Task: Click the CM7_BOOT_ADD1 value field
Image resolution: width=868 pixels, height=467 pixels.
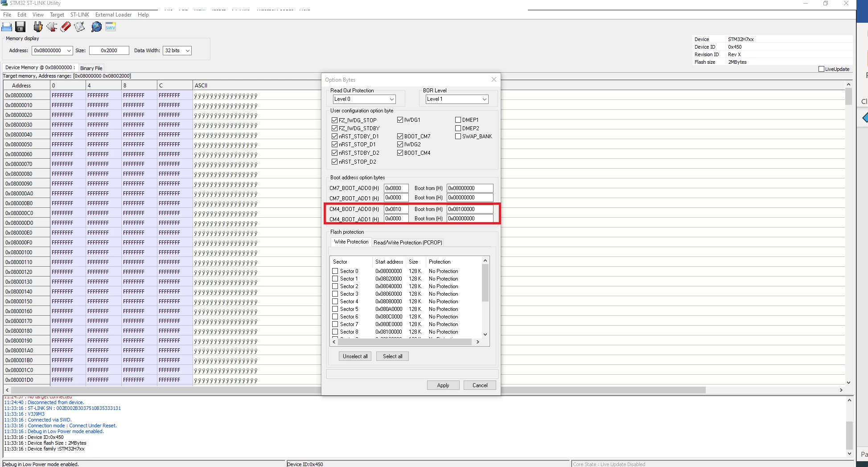Action: click(396, 198)
